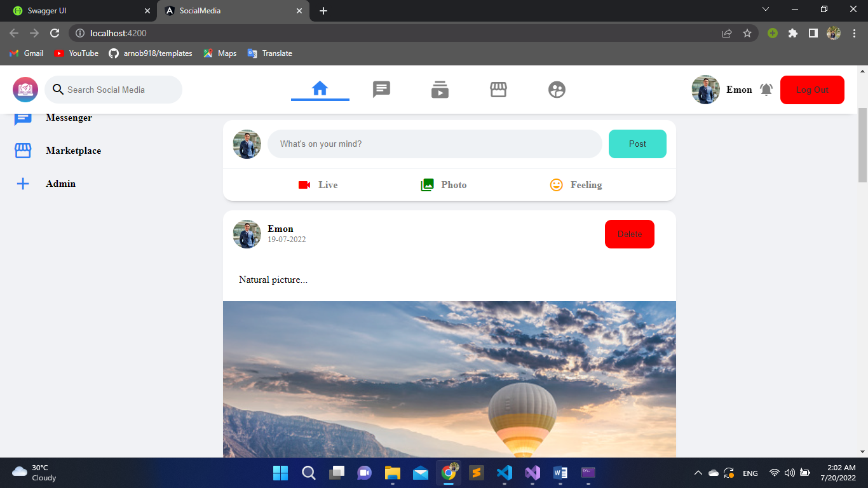
Task: Bookmark this page with the star
Action: 747,33
